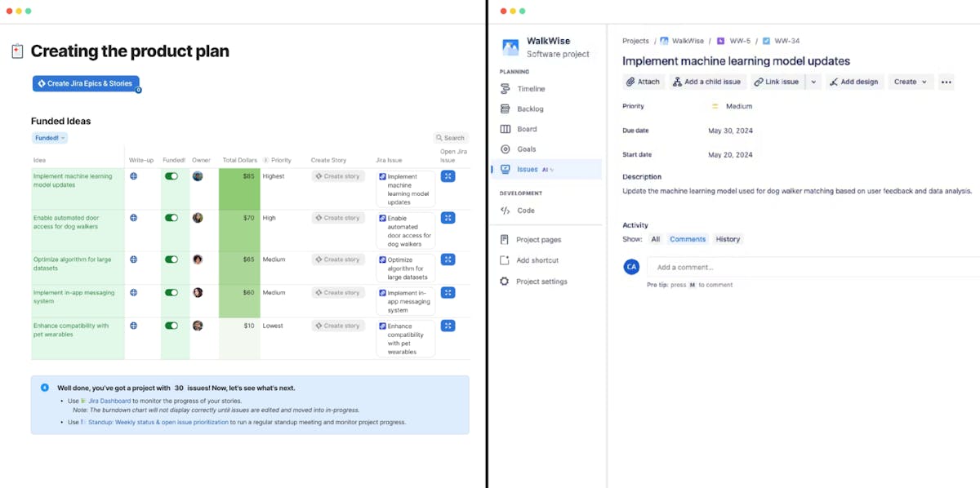Toggle Funded switch for pet wearables idea
The image size is (980, 488).
click(171, 326)
